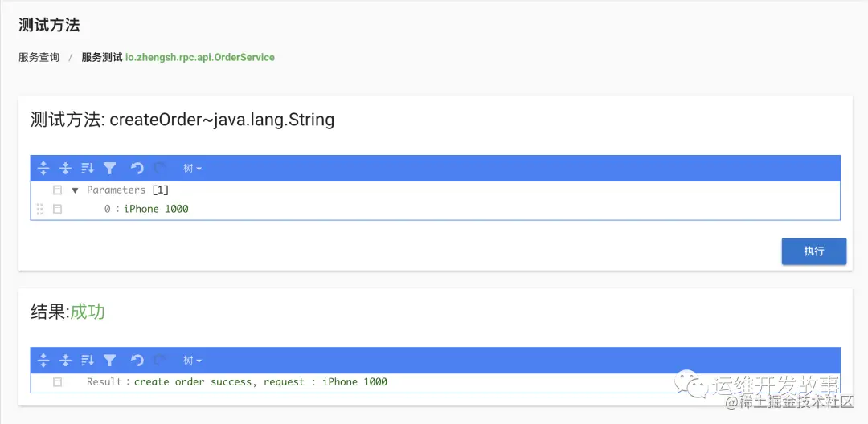The height and width of the screenshot is (424, 868).
Task: Go back to 服务查询 breadcrumb
Action: 39,57
